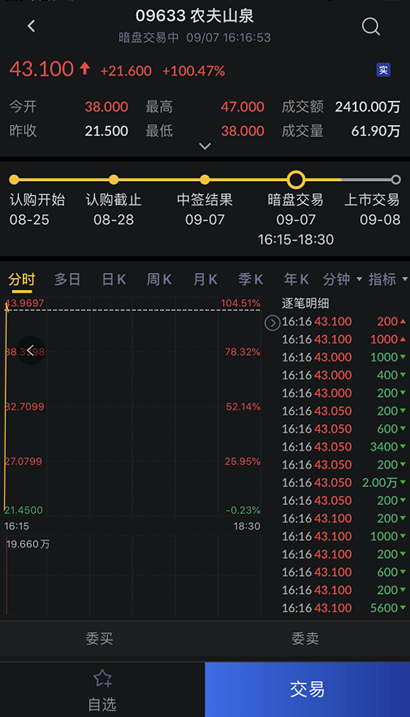Add stock to 自选 watchlist
410x717 pixels.
pos(102,690)
